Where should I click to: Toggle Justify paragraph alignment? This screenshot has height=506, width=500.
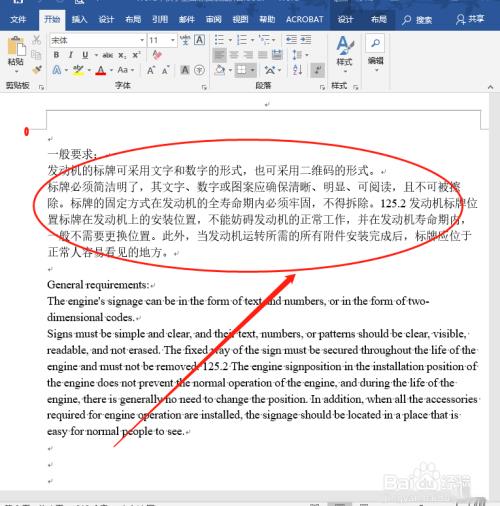tap(263, 55)
